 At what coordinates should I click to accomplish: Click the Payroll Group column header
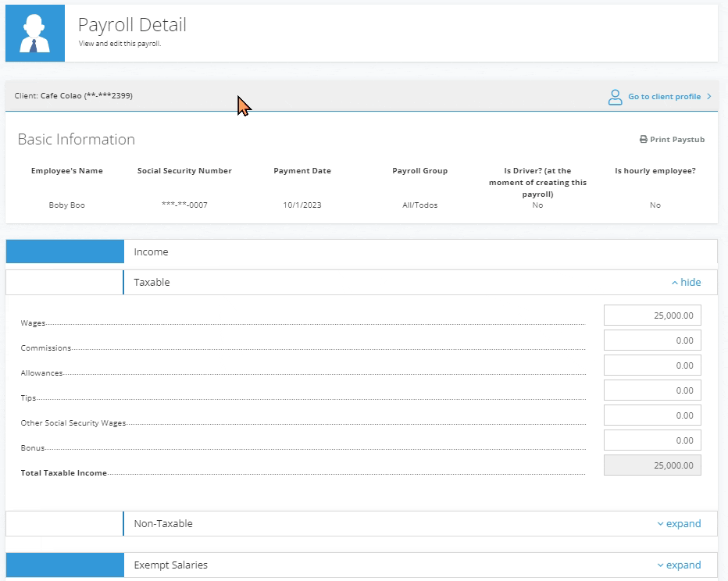click(419, 171)
